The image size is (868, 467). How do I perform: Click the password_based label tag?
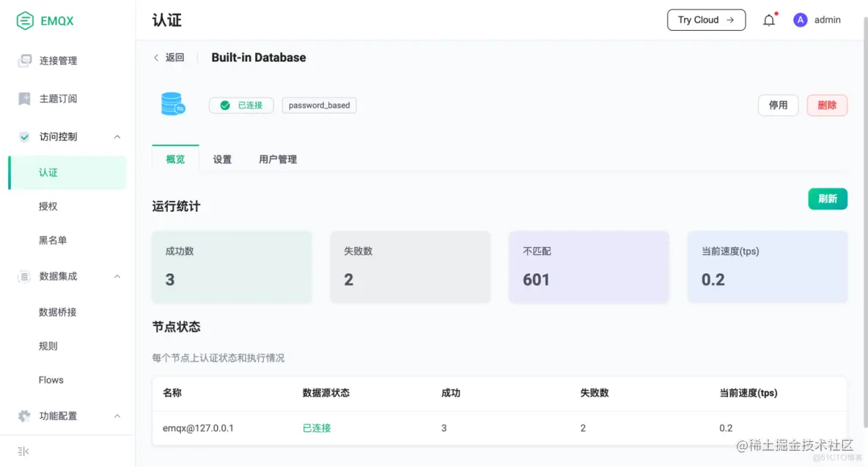click(x=319, y=105)
